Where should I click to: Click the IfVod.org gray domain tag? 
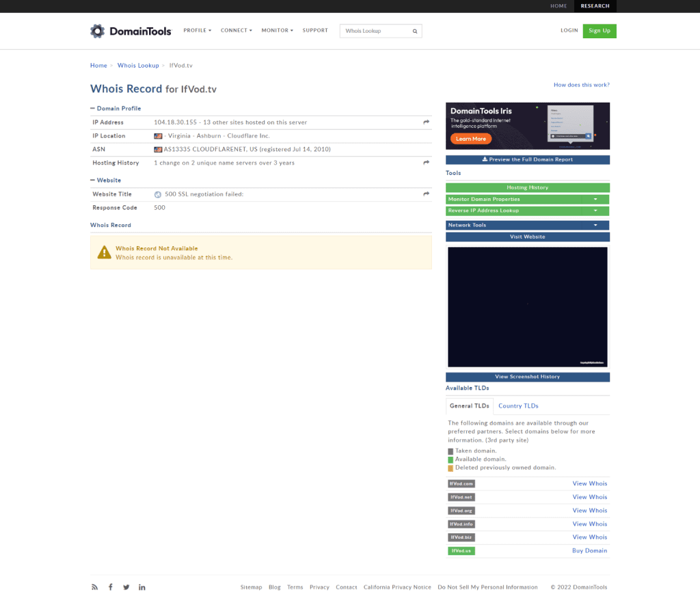coord(461,511)
